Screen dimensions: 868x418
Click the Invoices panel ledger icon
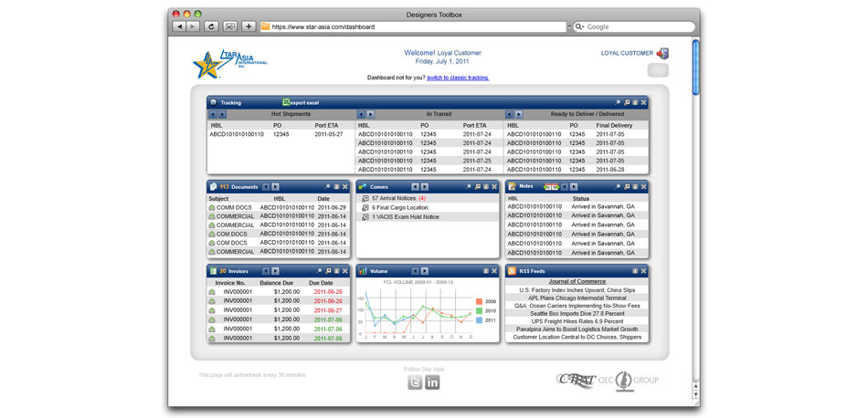(x=213, y=271)
